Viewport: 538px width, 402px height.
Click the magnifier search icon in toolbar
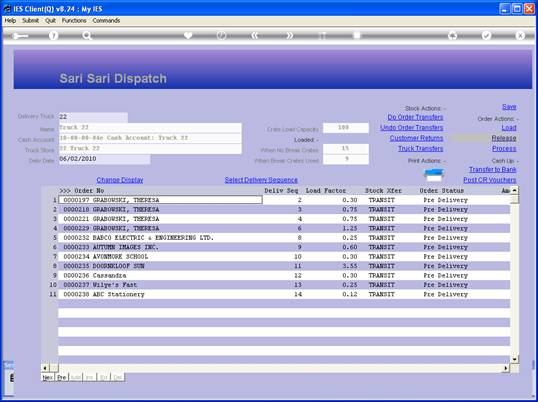tap(87, 35)
